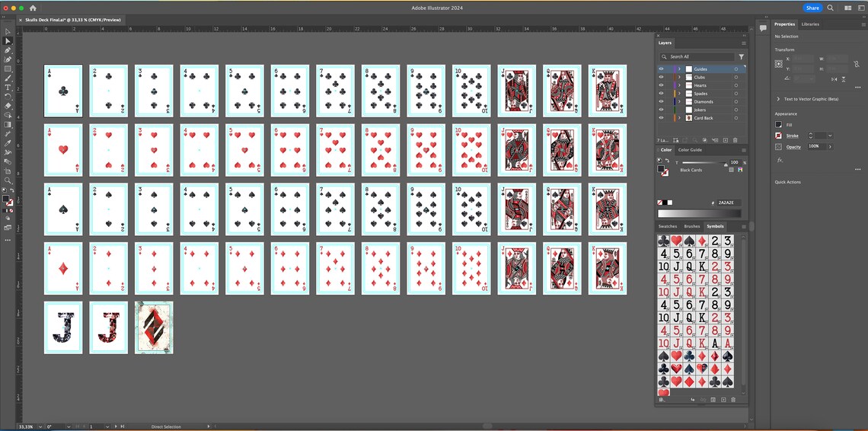
Task: Delete symbol with Symbols panel trash
Action: 733,400
